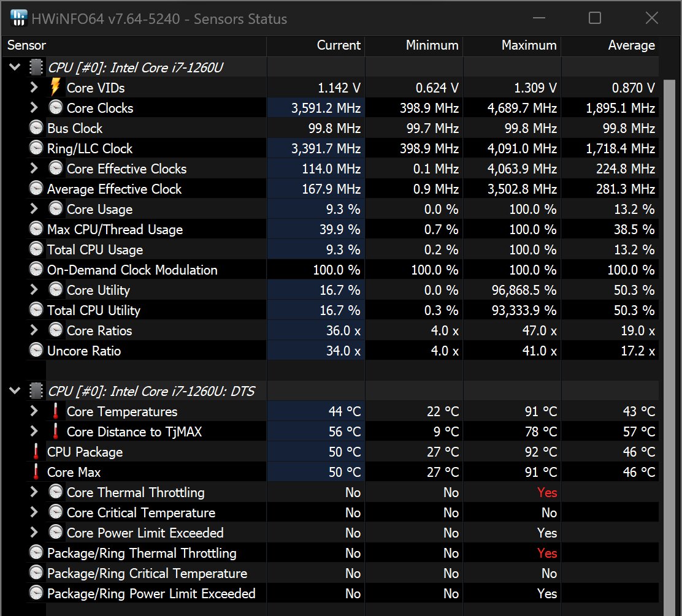The width and height of the screenshot is (682, 616).
Task: Click the clock icon beside Bus Clock
Action: 36,128
